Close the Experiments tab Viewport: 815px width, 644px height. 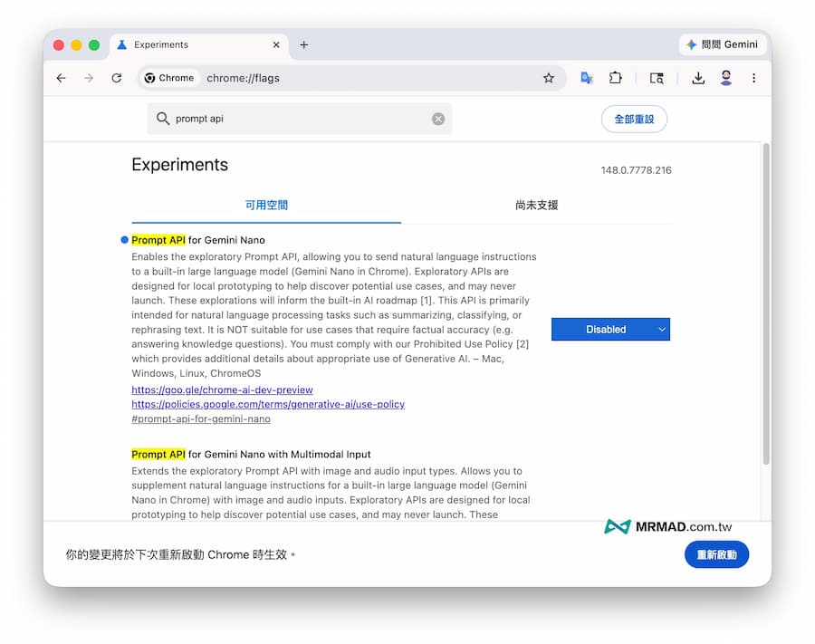pyautogui.click(x=276, y=44)
